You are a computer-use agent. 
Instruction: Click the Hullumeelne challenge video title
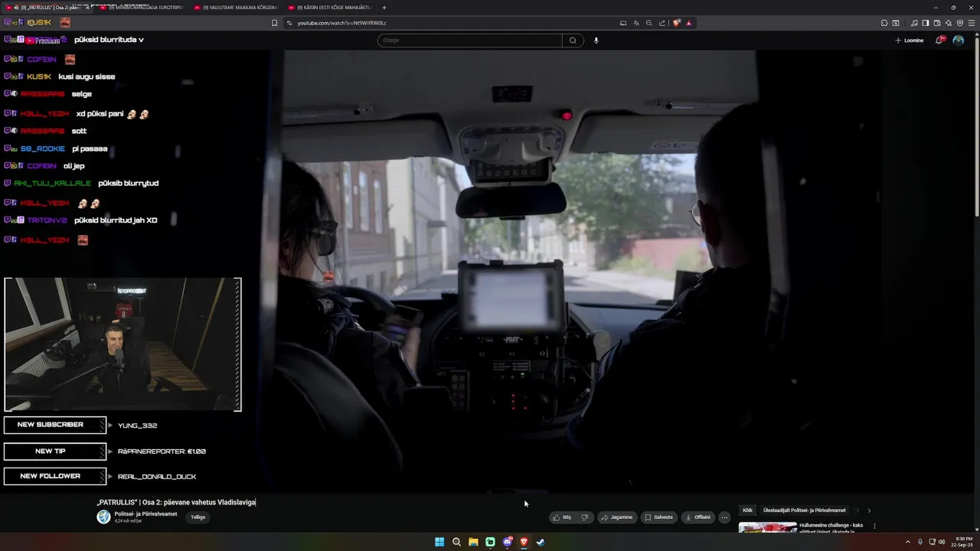[x=831, y=527]
